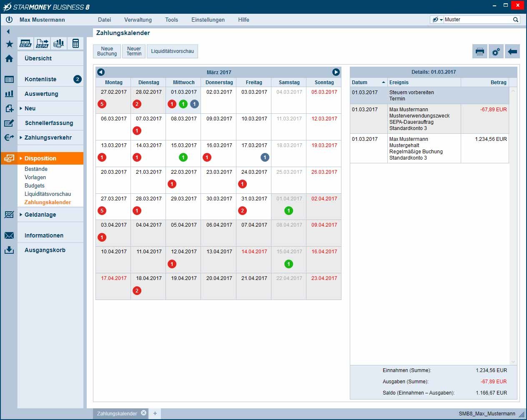Open Auswertung in the sidebar
Viewport: 527px width, 420px height.
tap(41, 94)
